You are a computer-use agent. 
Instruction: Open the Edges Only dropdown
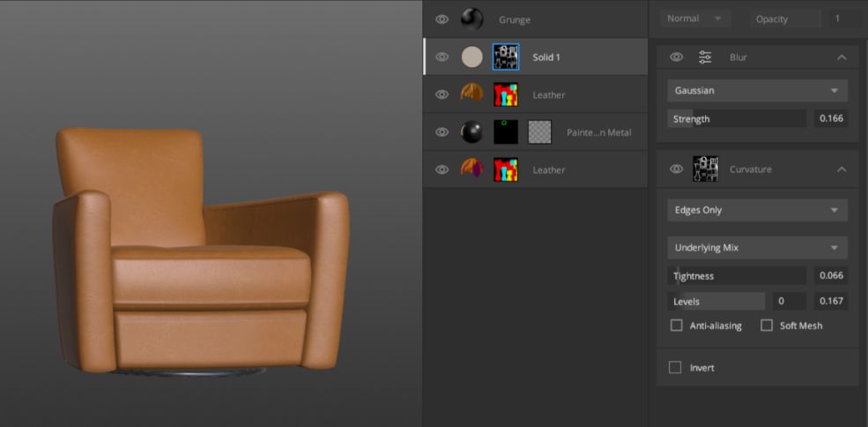coord(757,210)
